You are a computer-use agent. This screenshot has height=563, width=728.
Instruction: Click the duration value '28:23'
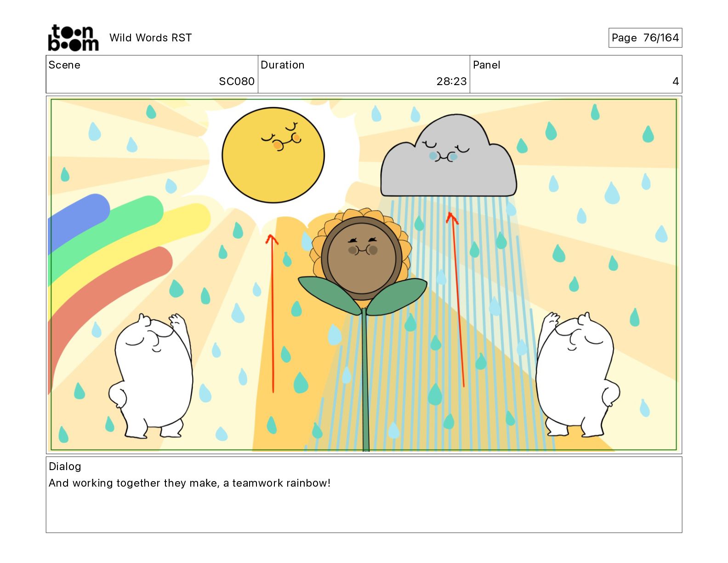click(451, 81)
